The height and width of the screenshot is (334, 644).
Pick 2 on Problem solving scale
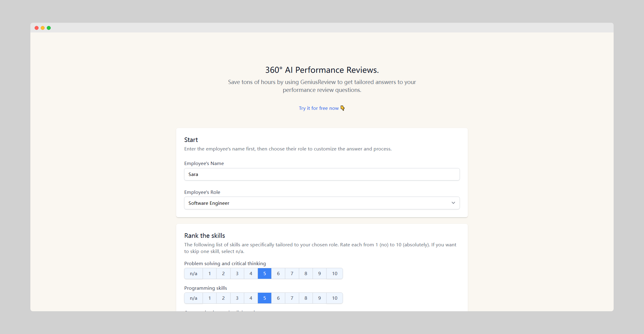(x=223, y=274)
